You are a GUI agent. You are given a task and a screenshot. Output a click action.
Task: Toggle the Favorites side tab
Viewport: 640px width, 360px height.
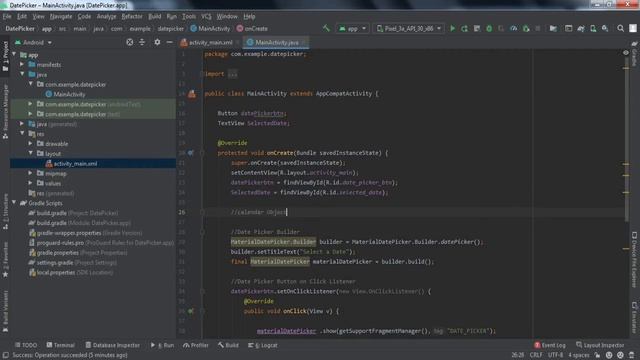pos(5,259)
